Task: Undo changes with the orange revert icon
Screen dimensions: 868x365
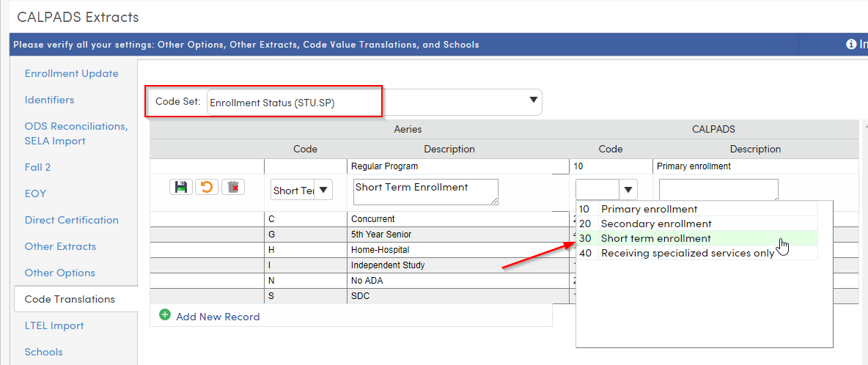Action: [207, 187]
